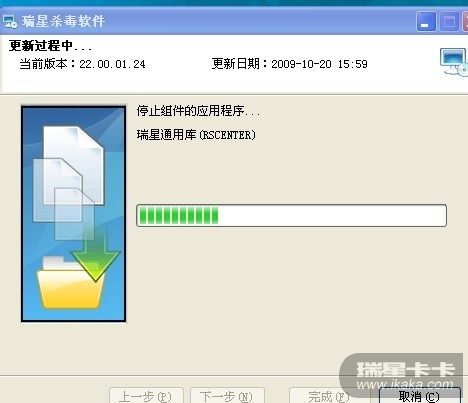Click the 当前版本 22.00.01.24 text
Viewport: 468px width, 403px height.
coord(82,64)
